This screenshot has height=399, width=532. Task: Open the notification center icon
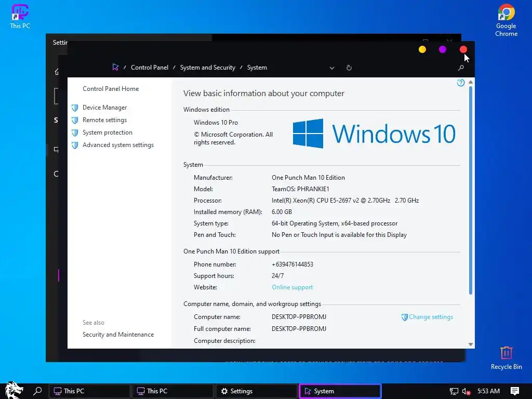[x=515, y=391]
